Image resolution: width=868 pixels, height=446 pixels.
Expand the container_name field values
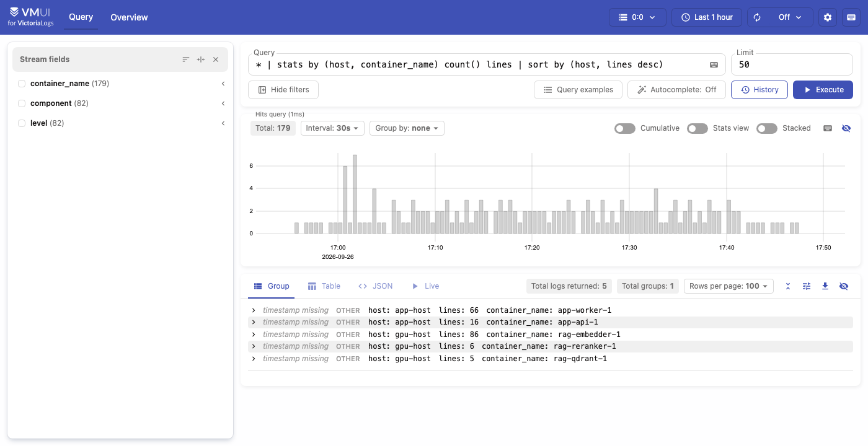pyautogui.click(x=223, y=84)
